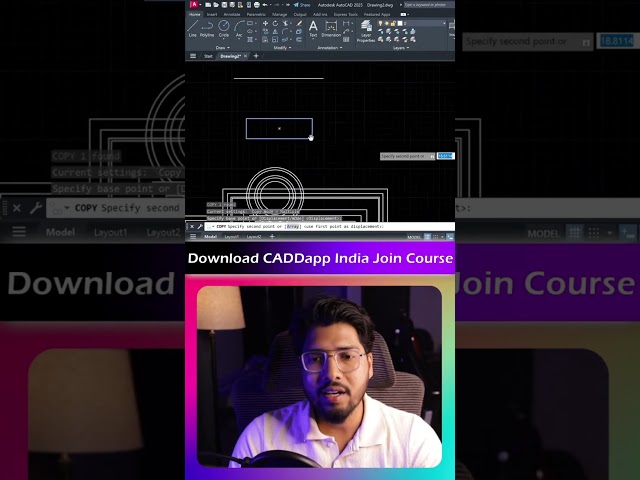640x480 pixels.
Task: Click the Share button
Action: point(302,5)
